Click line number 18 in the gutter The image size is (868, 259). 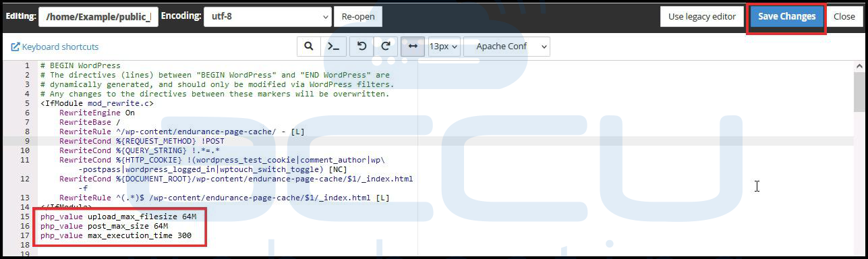point(25,245)
